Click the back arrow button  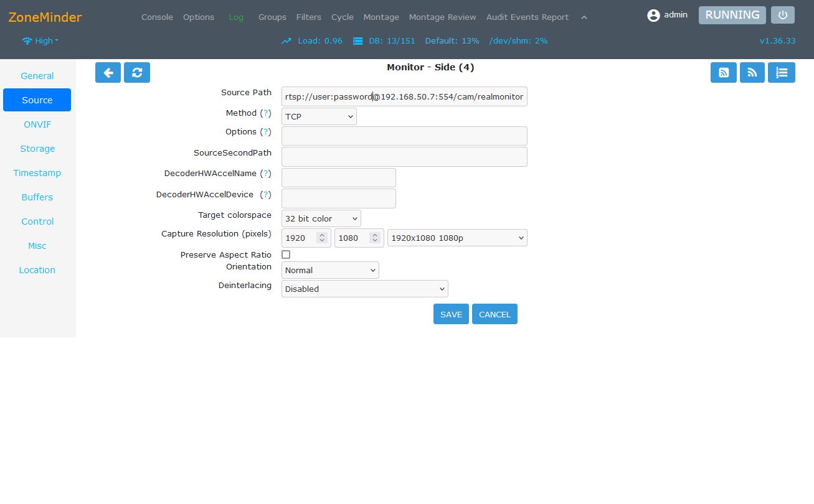108,72
